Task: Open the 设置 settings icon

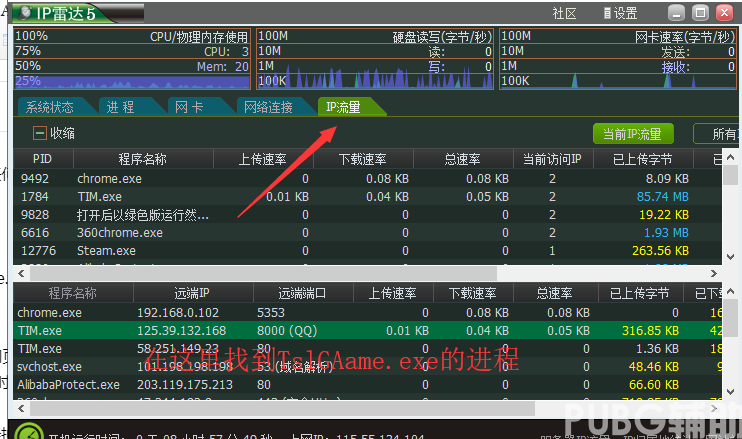Action: tap(607, 13)
